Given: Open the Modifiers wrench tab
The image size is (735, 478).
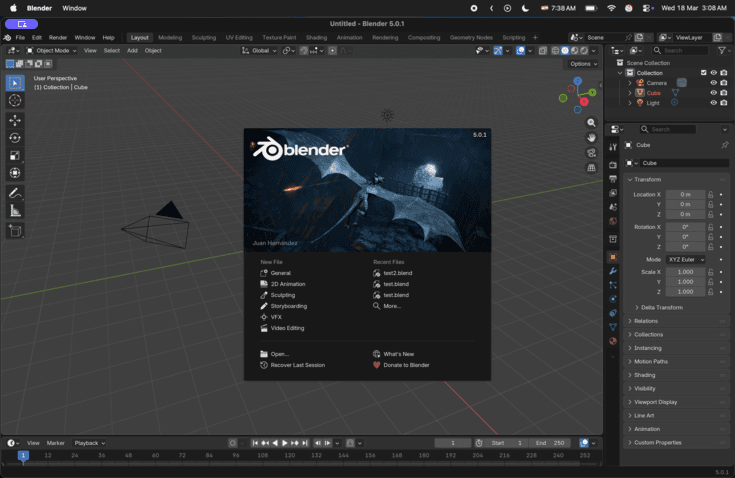Looking at the screenshot, I should (613, 271).
